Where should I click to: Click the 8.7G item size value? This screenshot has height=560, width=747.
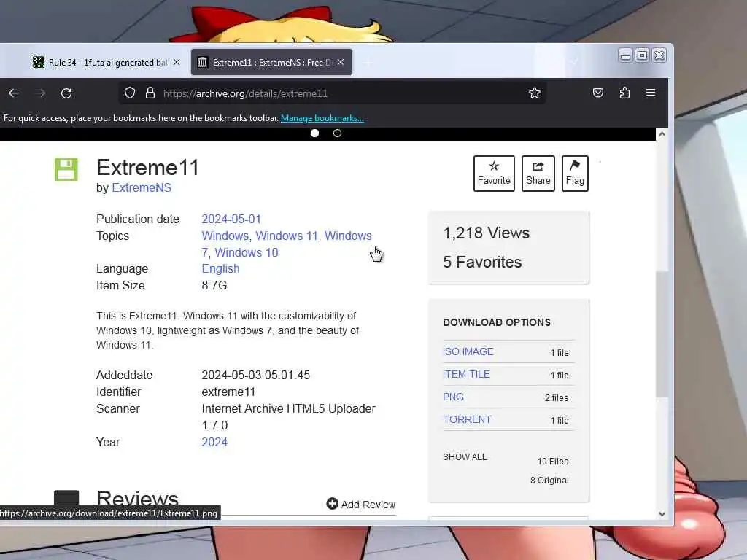214,285
